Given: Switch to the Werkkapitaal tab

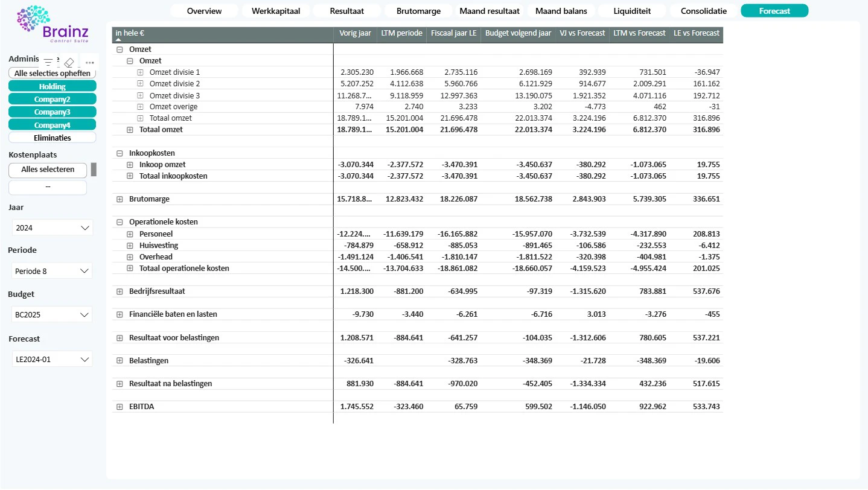Looking at the screenshot, I should 276,11.
